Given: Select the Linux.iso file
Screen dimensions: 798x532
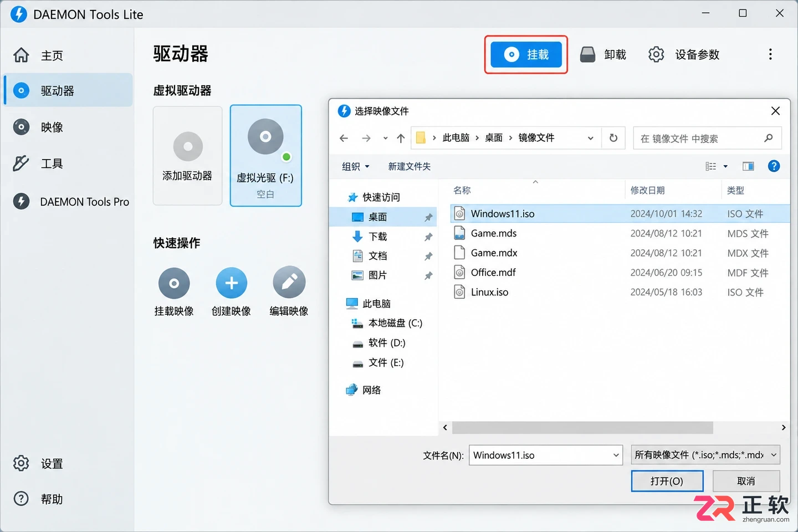Looking at the screenshot, I should tap(620, 292).
